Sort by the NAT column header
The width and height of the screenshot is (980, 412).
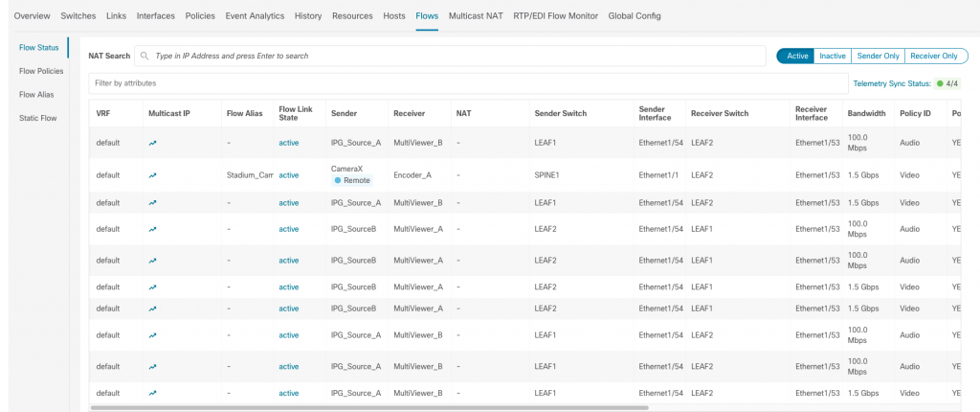[x=464, y=113]
